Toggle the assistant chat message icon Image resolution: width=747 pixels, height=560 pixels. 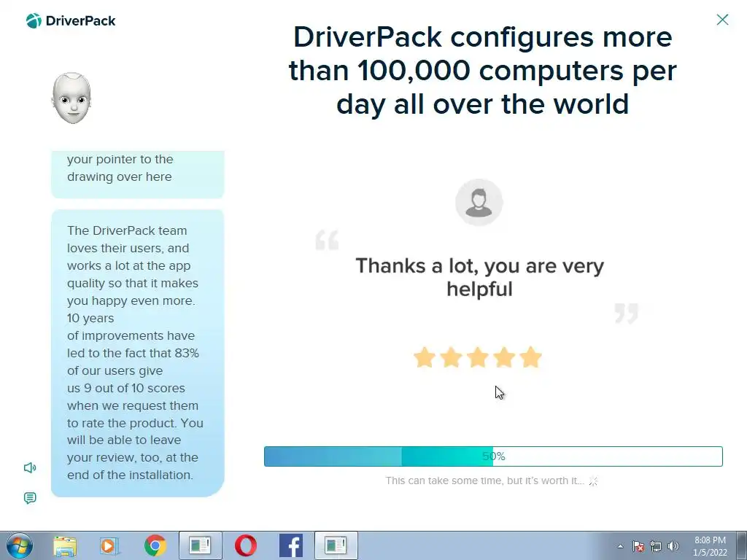29,498
